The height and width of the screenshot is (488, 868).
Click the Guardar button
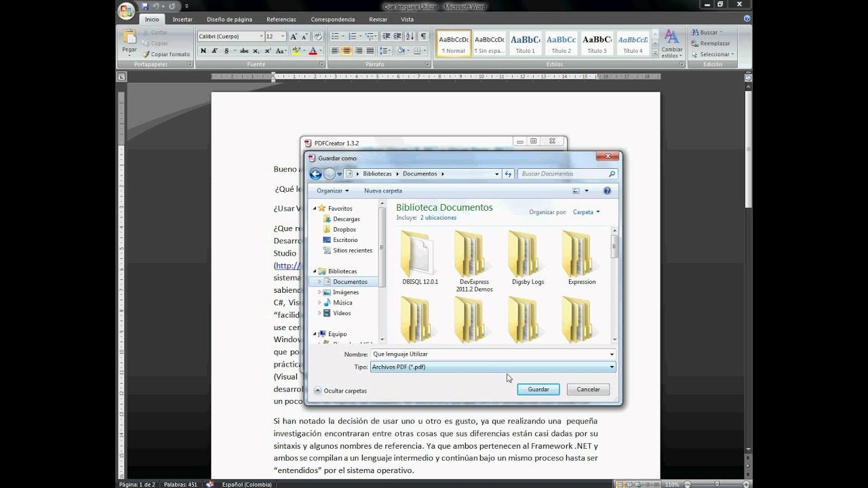[x=538, y=390]
